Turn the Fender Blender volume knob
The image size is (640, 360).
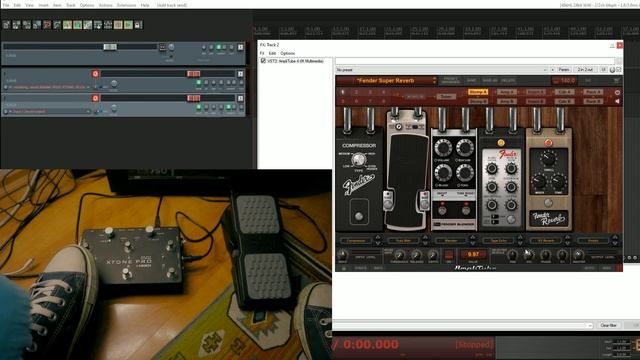(x=443, y=148)
